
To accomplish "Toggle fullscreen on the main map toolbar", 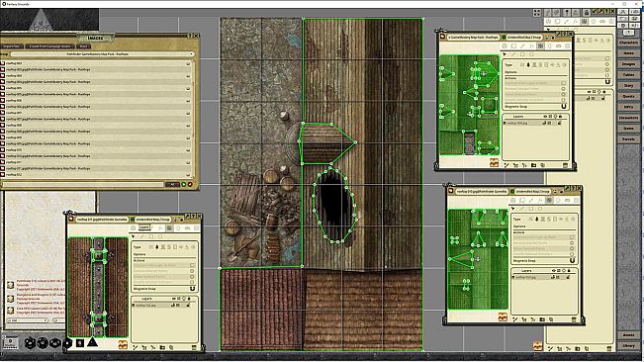I will pyautogui.click(x=537, y=13).
